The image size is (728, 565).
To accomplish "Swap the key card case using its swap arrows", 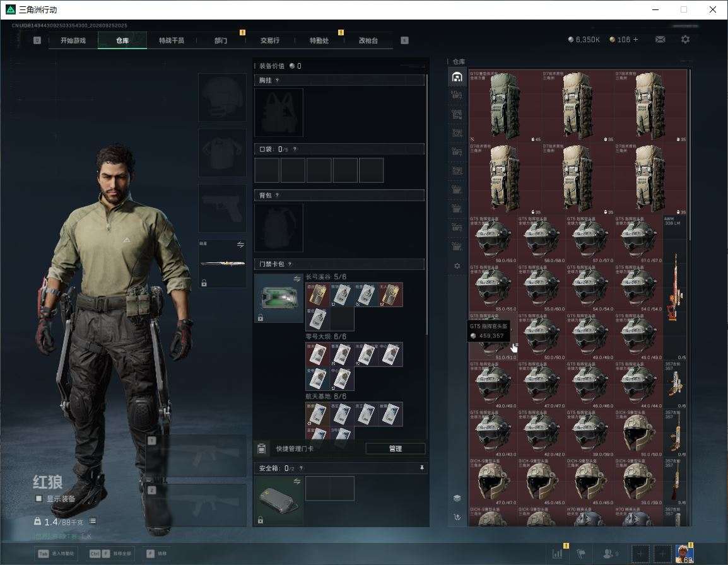I will pos(297,279).
